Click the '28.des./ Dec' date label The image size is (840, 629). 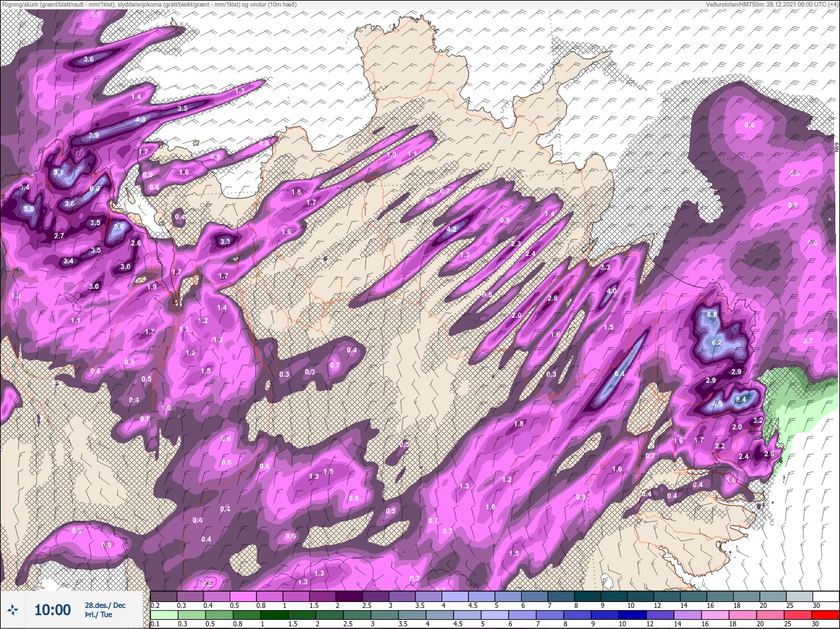click(x=105, y=605)
